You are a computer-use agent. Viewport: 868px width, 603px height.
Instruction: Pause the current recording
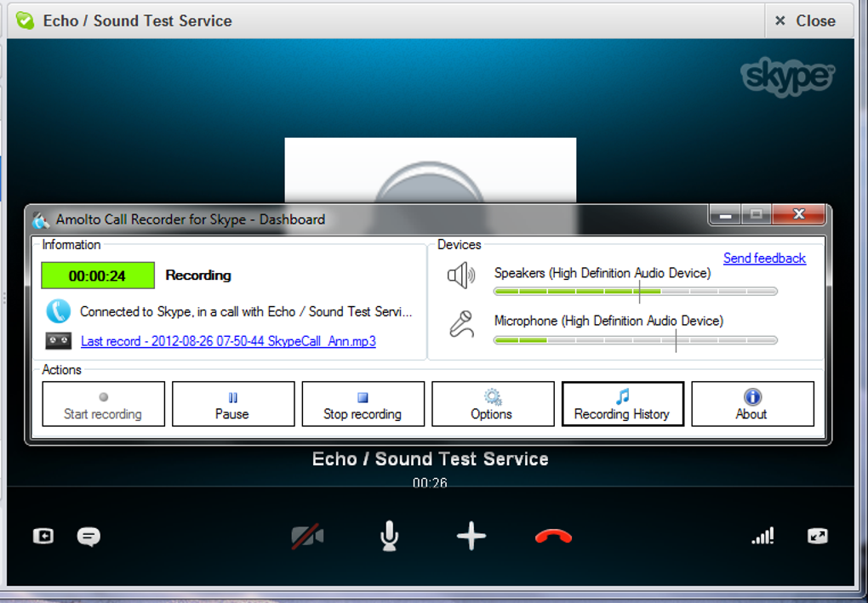tap(233, 404)
